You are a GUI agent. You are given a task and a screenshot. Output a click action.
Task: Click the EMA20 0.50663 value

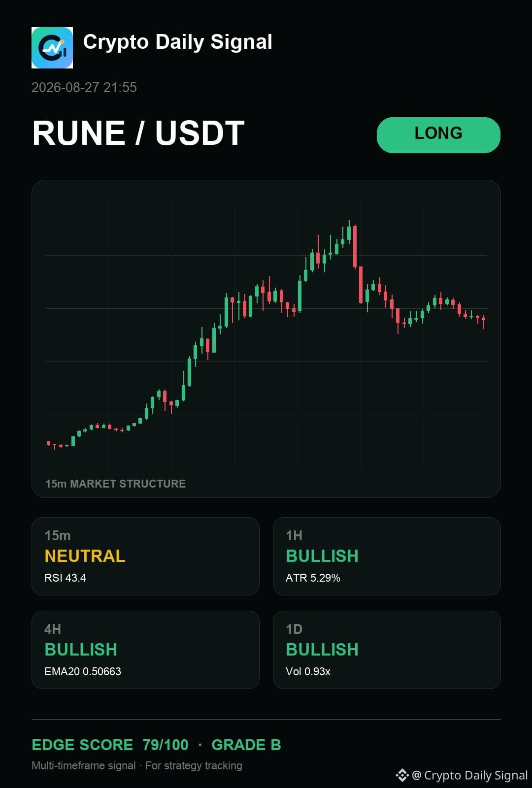point(83,671)
